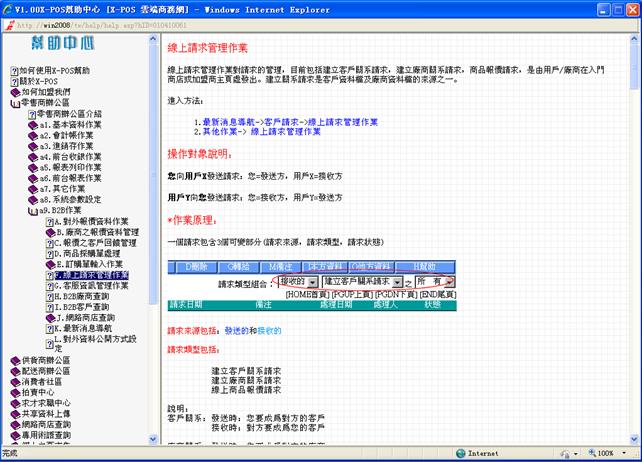This screenshot has width=642, height=462.
Task: Click the book icon for a3.進銷存作業
Action: 31,146
